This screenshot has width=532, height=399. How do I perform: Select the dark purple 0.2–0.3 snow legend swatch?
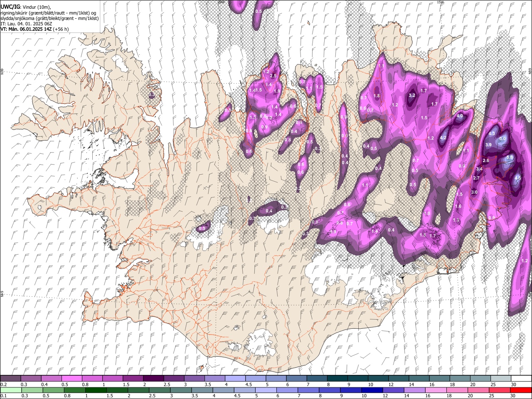pyautogui.click(x=10, y=378)
